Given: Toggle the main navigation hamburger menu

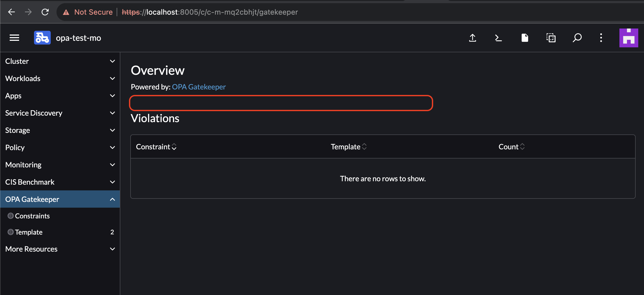Looking at the screenshot, I should 14,38.
